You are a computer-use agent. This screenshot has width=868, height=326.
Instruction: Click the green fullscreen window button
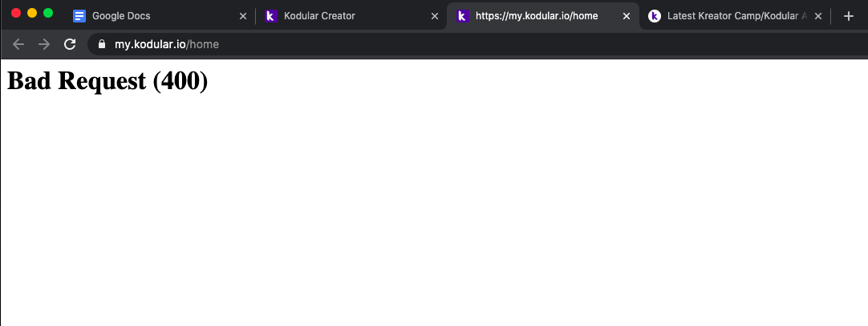[x=48, y=13]
